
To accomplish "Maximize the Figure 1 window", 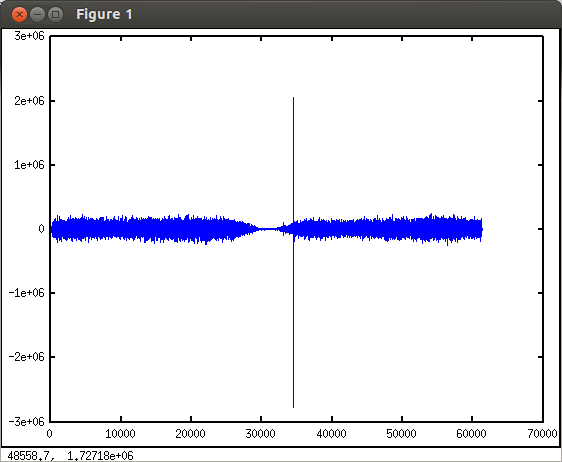I will (x=55, y=15).
